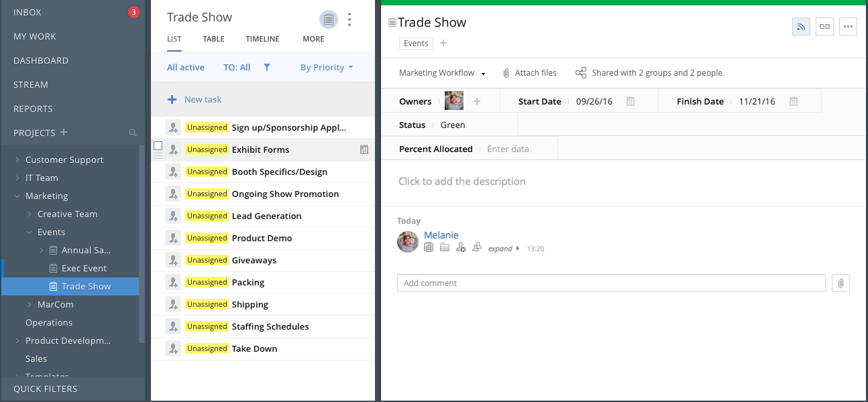This screenshot has height=402, width=868.
Task: Collapse the Marketing folder
Action: tap(17, 196)
